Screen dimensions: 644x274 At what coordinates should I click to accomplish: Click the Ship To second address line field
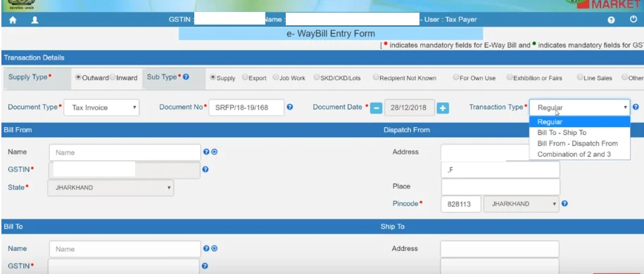pyautogui.click(x=500, y=266)
